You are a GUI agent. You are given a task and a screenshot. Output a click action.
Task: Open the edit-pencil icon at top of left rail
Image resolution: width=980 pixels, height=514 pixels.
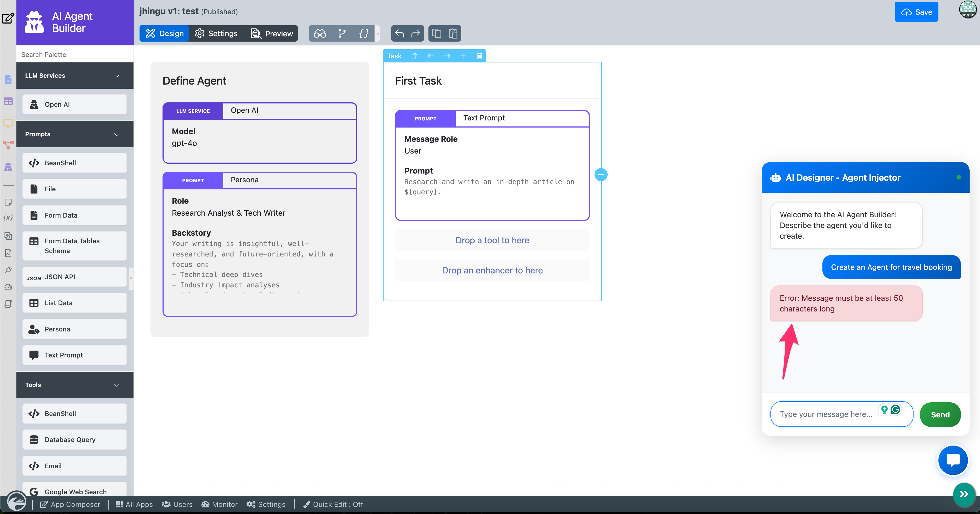coord(8,18)
